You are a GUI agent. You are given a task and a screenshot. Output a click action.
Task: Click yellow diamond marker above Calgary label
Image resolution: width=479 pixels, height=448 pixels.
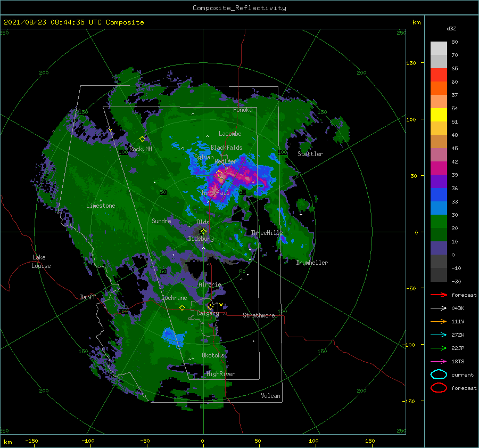[210, 307]
